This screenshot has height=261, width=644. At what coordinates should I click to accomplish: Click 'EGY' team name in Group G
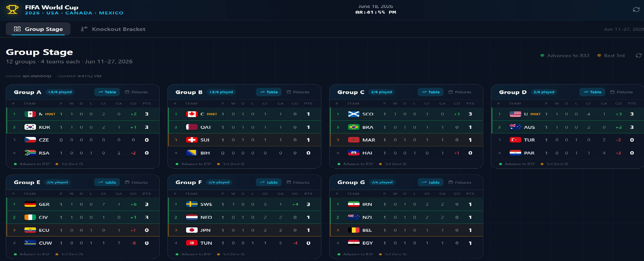point(367,243)
